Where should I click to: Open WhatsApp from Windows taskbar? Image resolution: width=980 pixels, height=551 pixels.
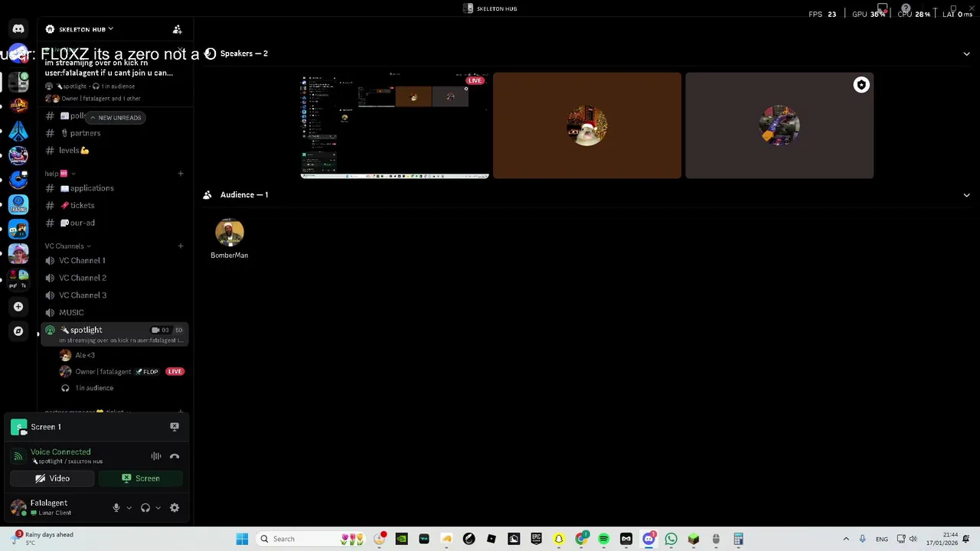pyautogui.click(x=671, y=539)
